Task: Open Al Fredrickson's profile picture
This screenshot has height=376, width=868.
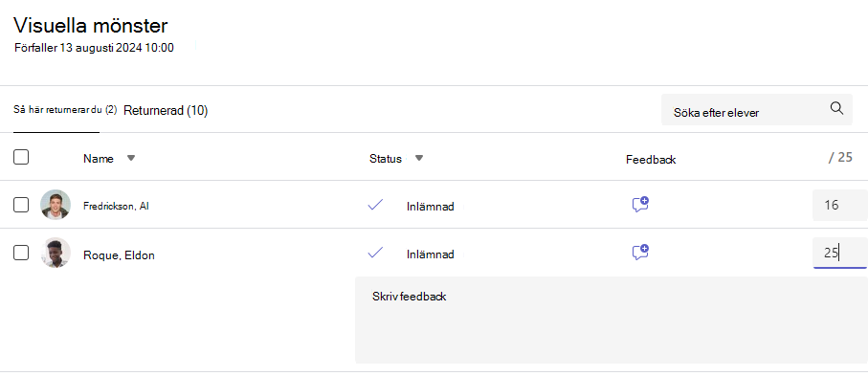Action: [56, 205]
